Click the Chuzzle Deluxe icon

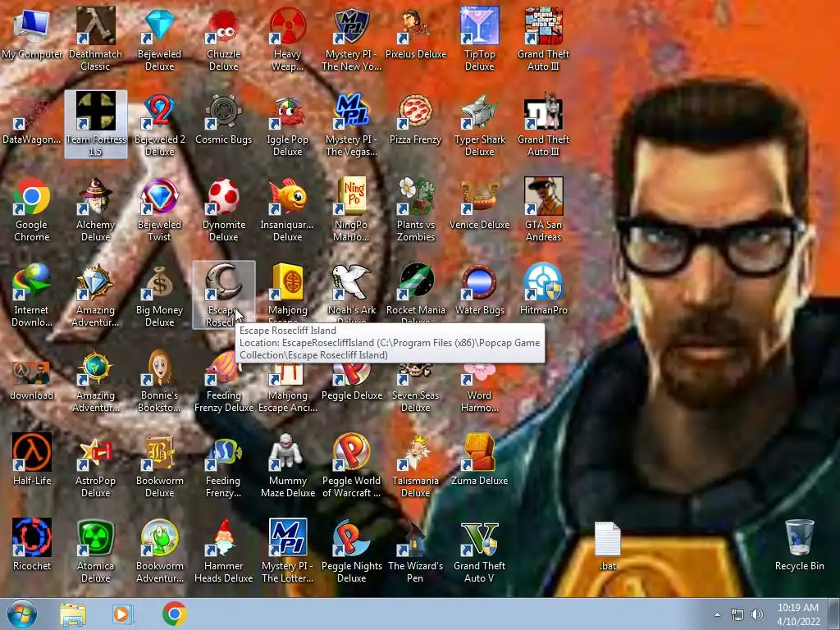click(223, 39)
